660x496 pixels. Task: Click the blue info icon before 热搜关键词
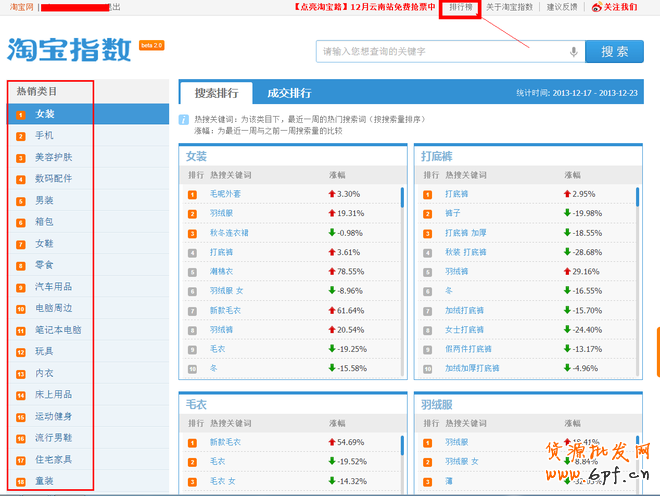[184, 119]
